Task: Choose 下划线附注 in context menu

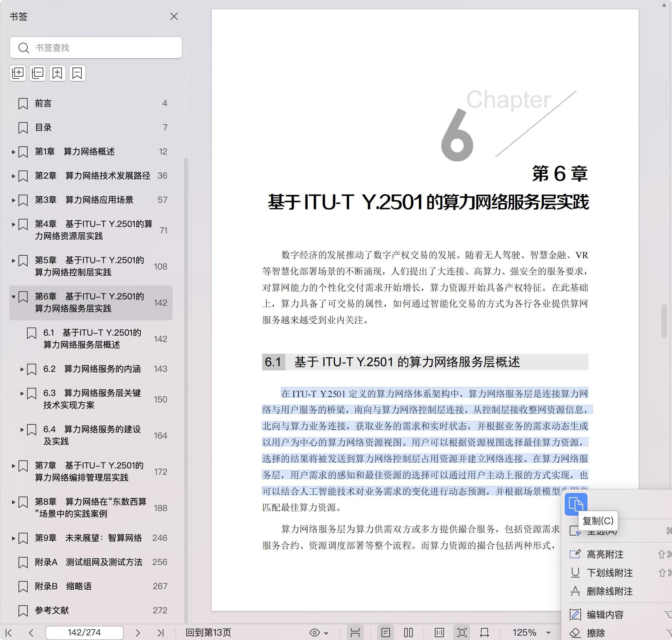Action: click(609, 573)
